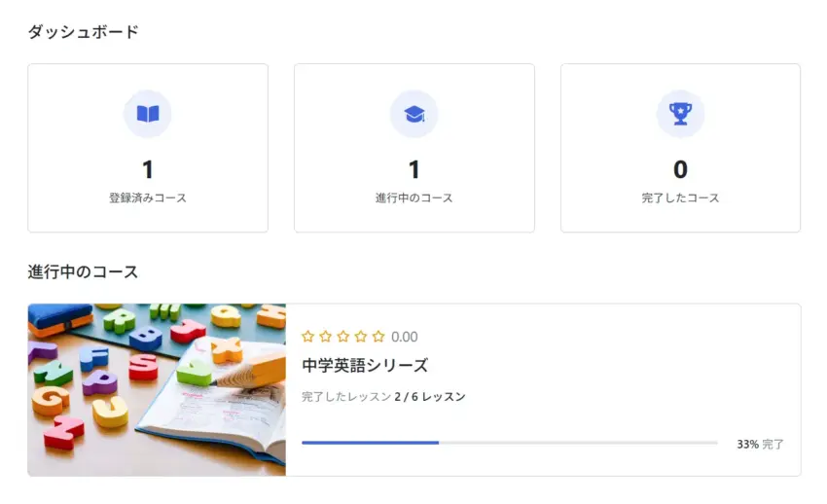The image size is (827, 504).
Task: Click the graduation cap icon
Action: point(414,114)
